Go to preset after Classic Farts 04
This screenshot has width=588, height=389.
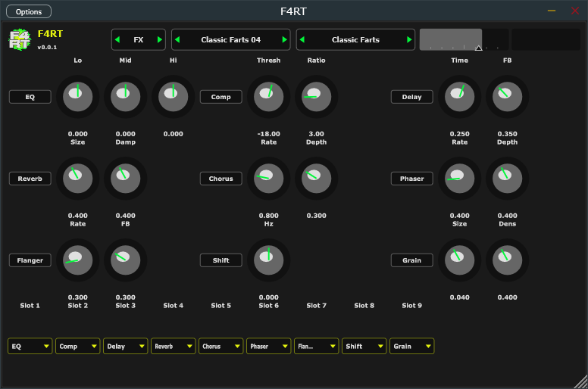click(285, 39)
